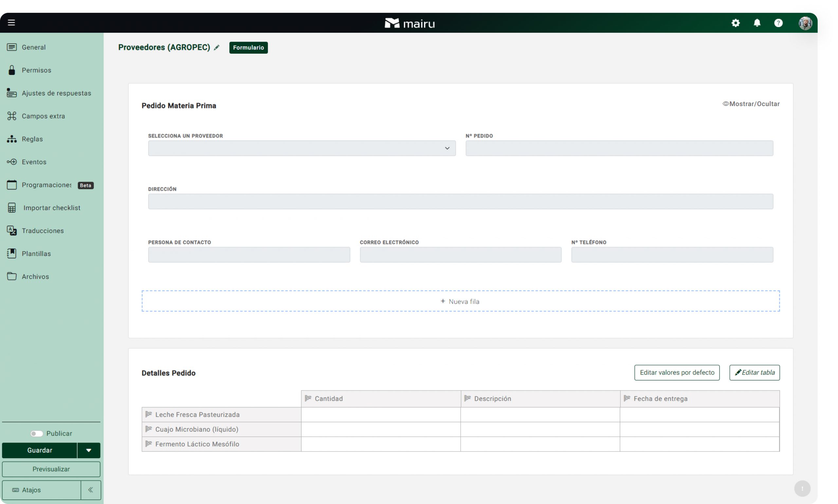Open the Guardar options dropdown arrow
This screenshot has width=838, height=504.
[x=89, y=450]
